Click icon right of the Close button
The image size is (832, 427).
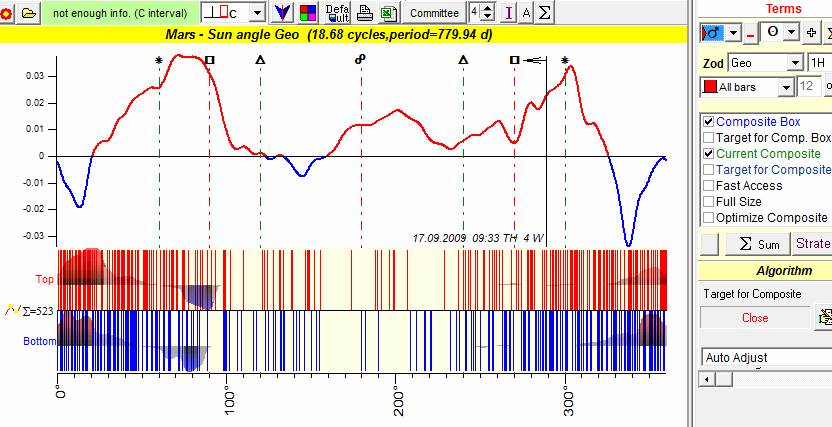coord(824,317)
